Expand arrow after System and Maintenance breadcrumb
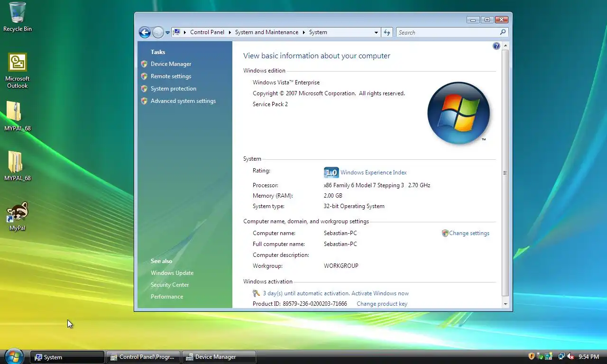 click(303, 32)
